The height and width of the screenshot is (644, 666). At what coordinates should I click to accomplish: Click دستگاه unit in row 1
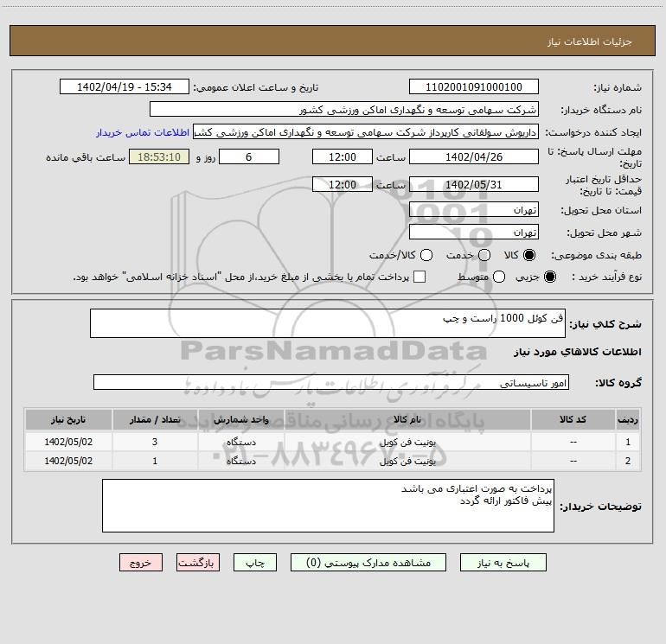click(240, 442)
